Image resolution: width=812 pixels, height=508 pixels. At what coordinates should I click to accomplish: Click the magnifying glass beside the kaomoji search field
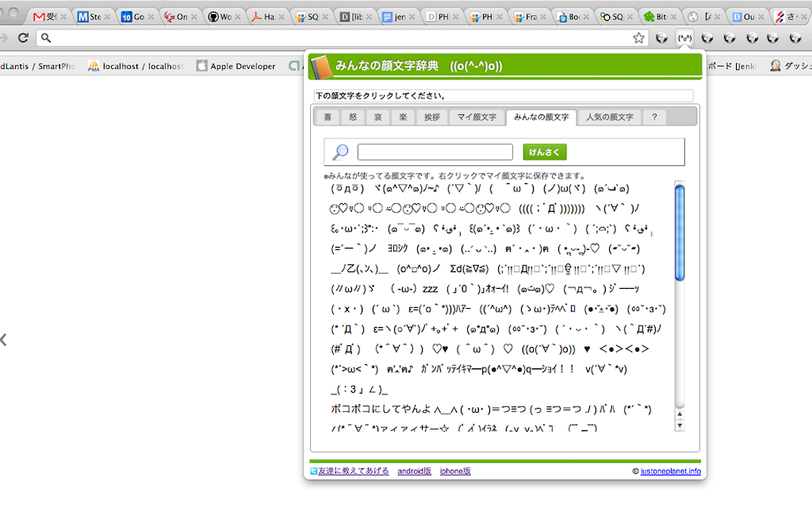coord(340,152)
